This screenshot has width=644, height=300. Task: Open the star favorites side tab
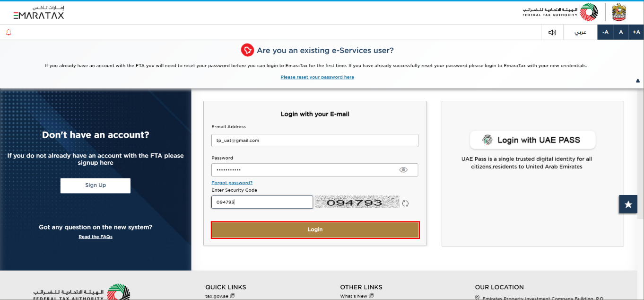click(x=628, y=204)
